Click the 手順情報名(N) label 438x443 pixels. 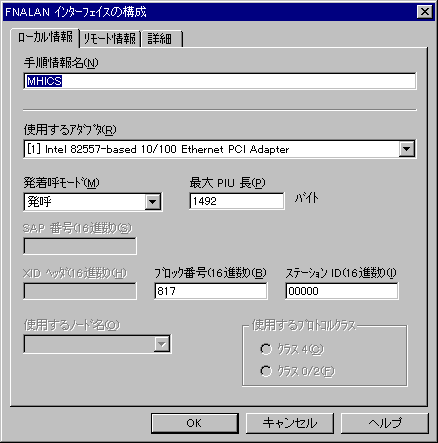[x=61, y=62]
